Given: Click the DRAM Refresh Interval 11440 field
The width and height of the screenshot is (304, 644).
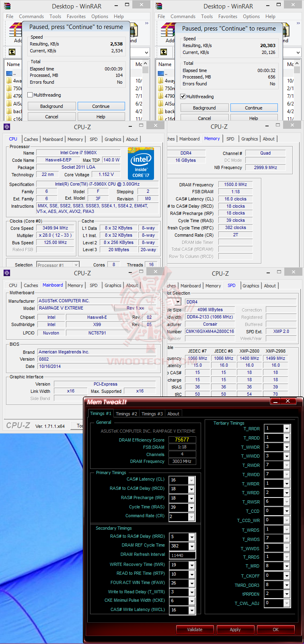Looking at the screenshot, I should tap(183, 555).
